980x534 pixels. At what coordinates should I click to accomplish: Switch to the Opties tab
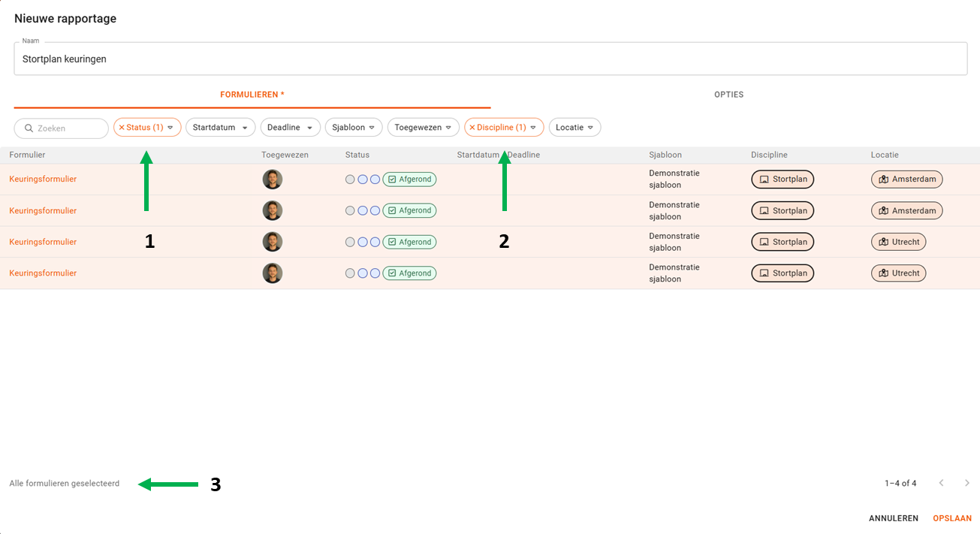[x=728, y=95]
